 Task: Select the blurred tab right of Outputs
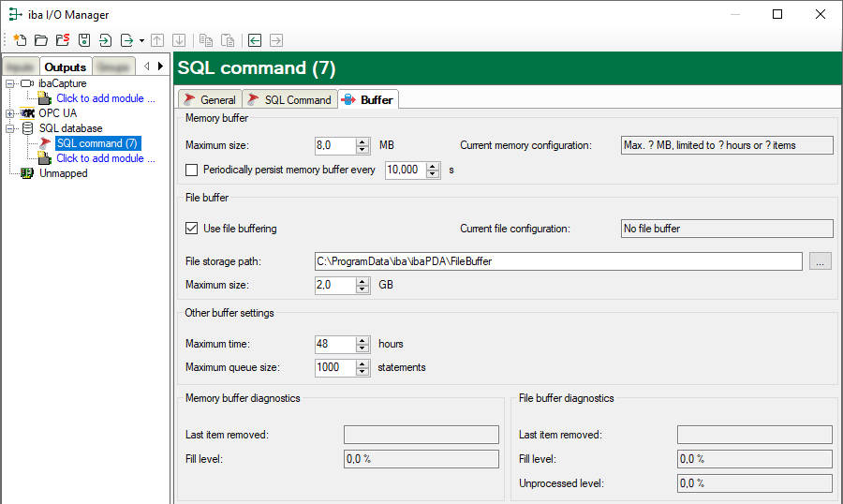coord(113,67)
